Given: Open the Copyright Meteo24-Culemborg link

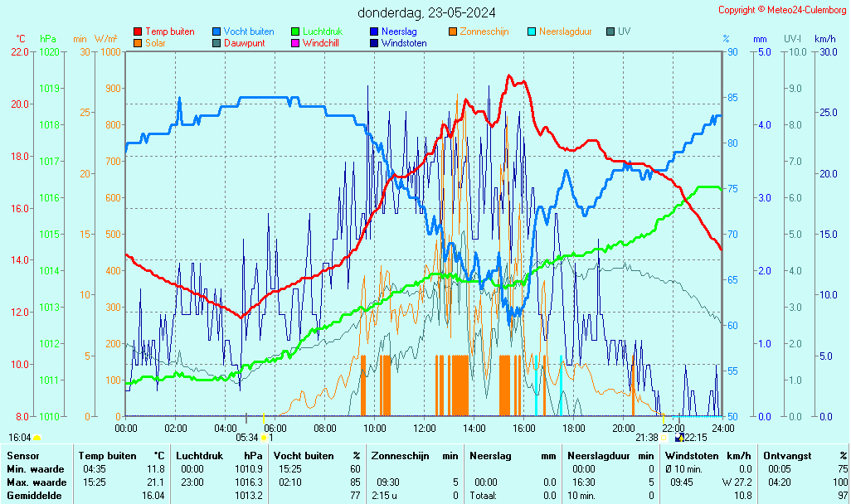Looking at the screenshot, I should click(782, 10).
